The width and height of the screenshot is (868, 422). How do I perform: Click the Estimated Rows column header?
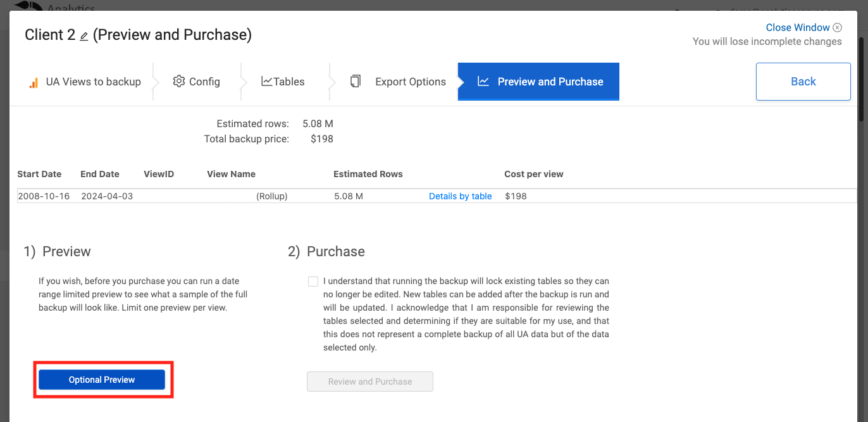[x=368, y=174]
